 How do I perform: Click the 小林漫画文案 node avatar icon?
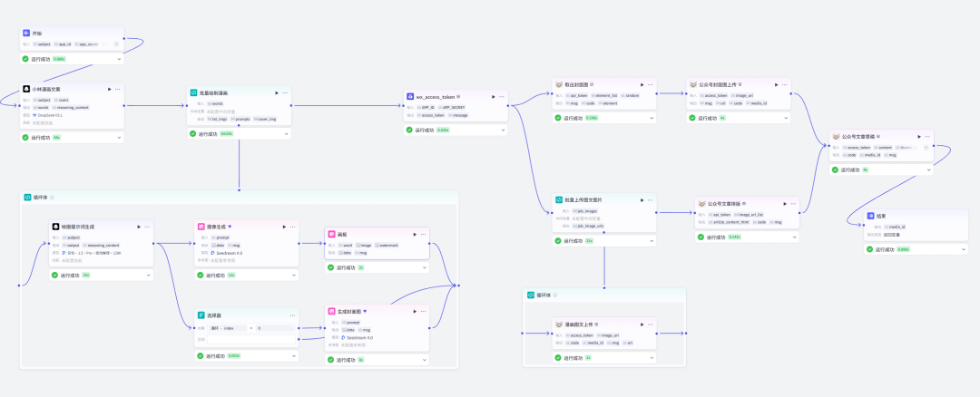[x=27, y=89]
